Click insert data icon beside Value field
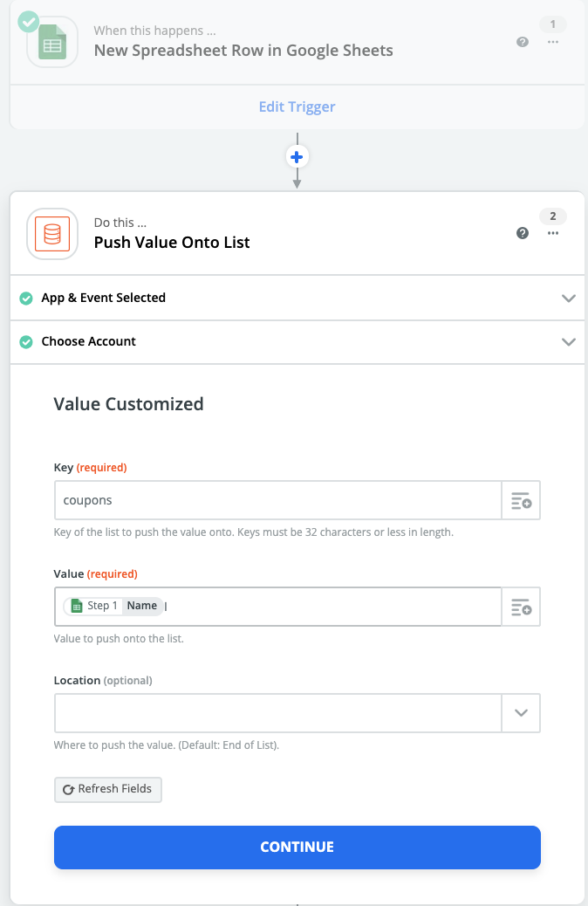Screen dimensions: 588x906 521,607
